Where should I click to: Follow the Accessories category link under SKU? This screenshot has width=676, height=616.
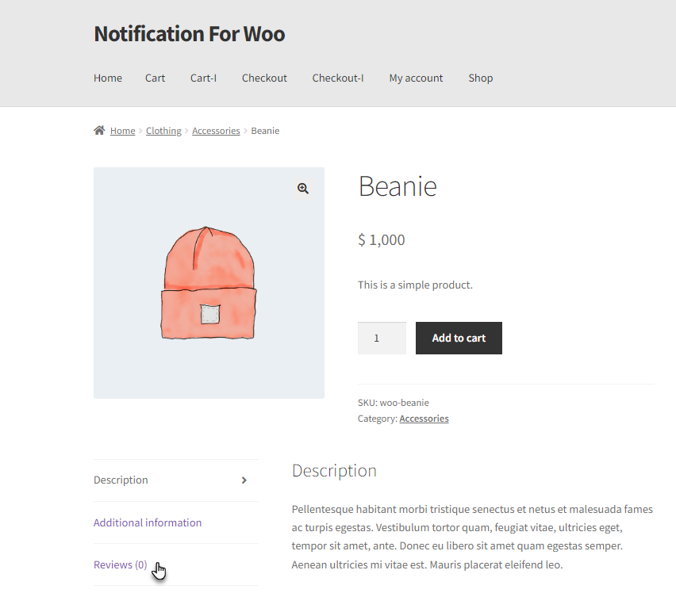424,419
